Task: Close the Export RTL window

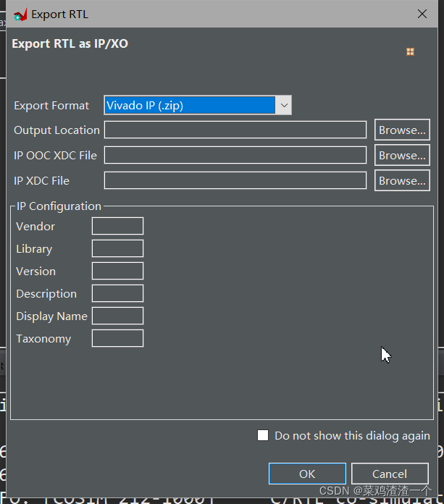Action: pyautogui.click(x=422, y=14)
